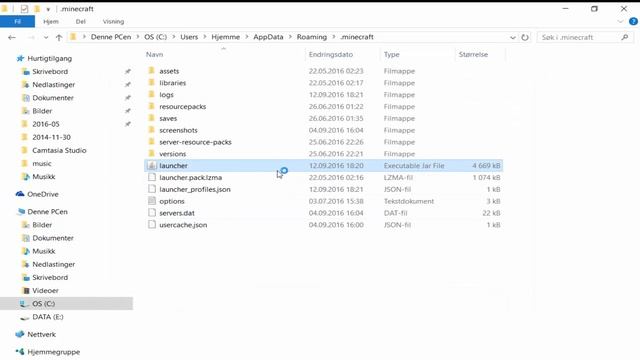This screenshot has height=360, width=640.
Task: Expand the chevron after Hjemme in path
Action: point(247,37)
